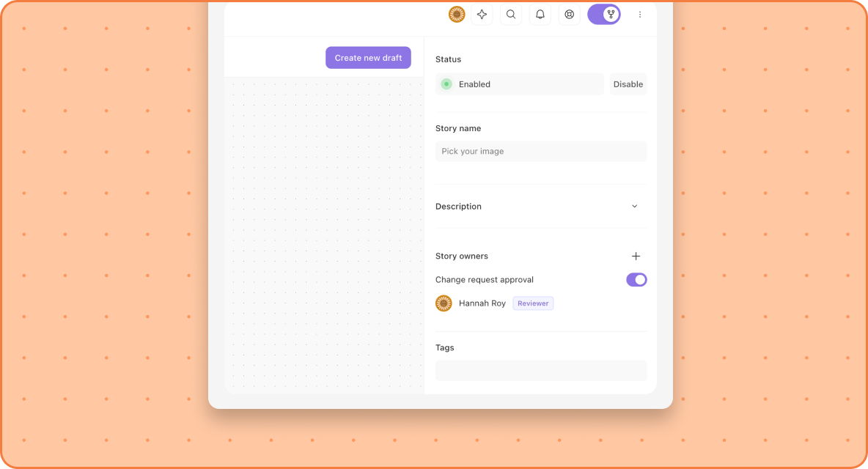Viewport: 868px width, 469px height.
Task: Open notifications via the bell icon
Action: 540,15
